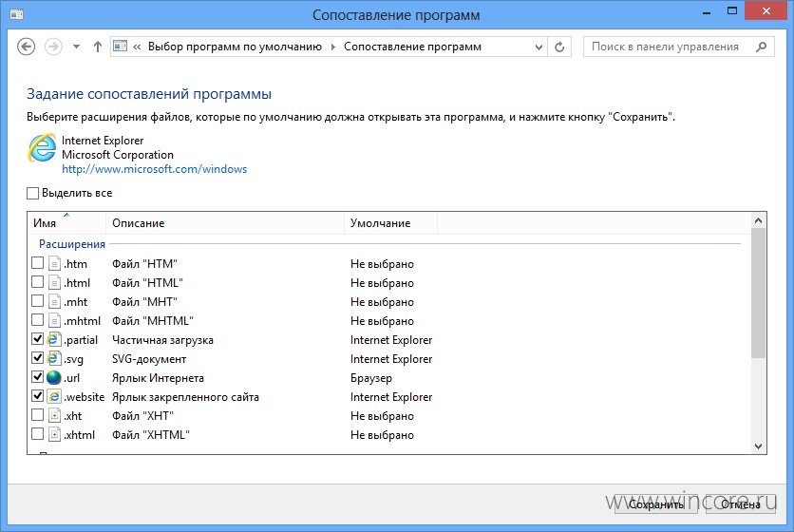Go back with the Back arrow button
Image resolution: width=794 pixels, height=532 pixels.
coord(26,47)
